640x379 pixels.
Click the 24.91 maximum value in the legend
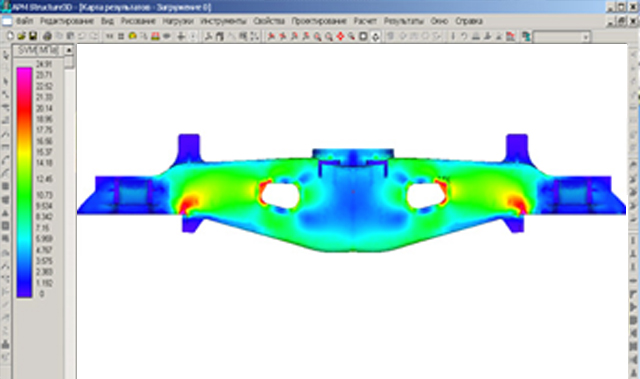(x=44, y=64)
